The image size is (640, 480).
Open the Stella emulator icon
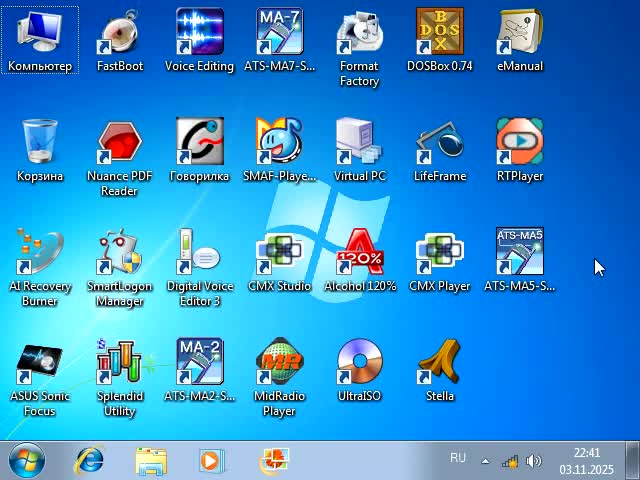tap(439, 364)
